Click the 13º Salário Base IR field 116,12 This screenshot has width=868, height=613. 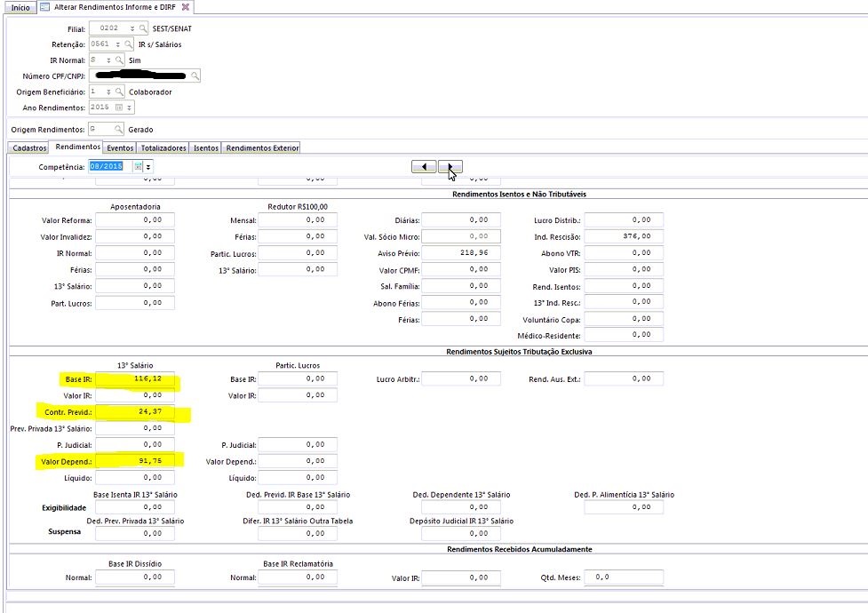click(135, 378)
